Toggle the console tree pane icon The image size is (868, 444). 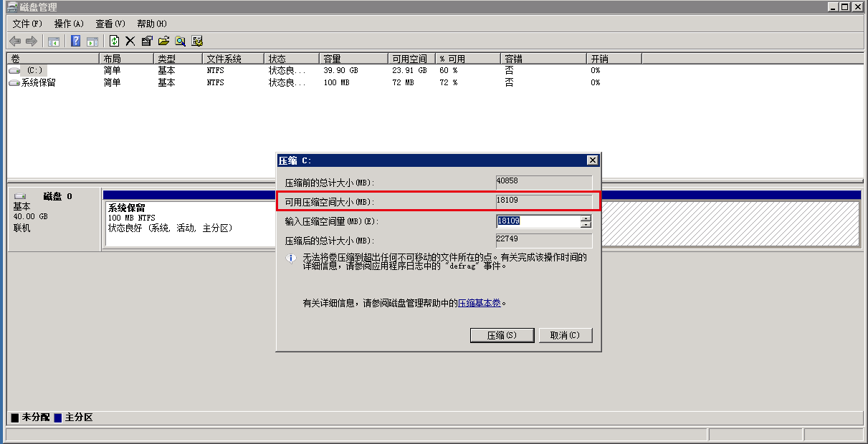click(x=53, y=41)
